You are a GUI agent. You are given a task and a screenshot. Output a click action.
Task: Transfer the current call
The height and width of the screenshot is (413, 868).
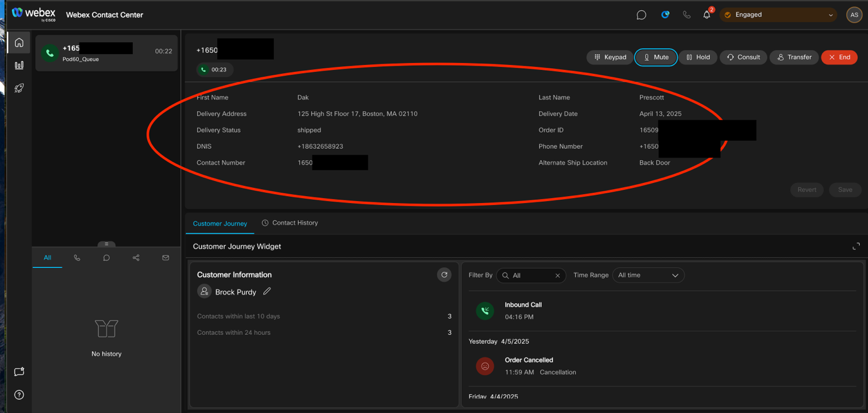coord(794,57)
